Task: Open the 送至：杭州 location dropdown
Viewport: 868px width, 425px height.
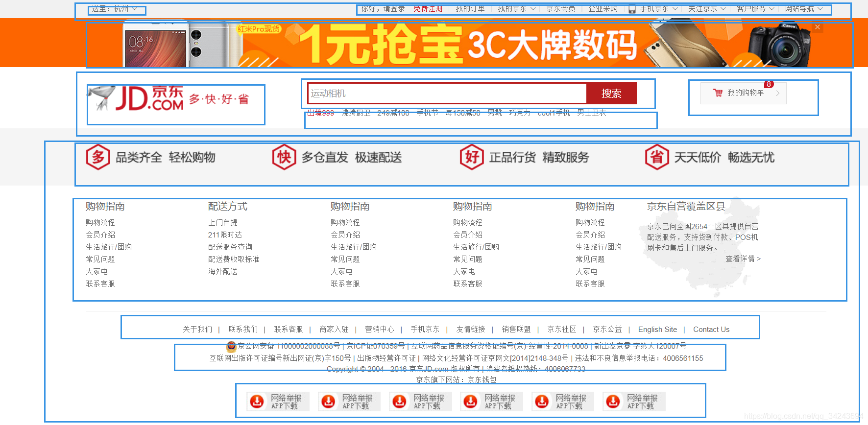Action: point(115,9)
